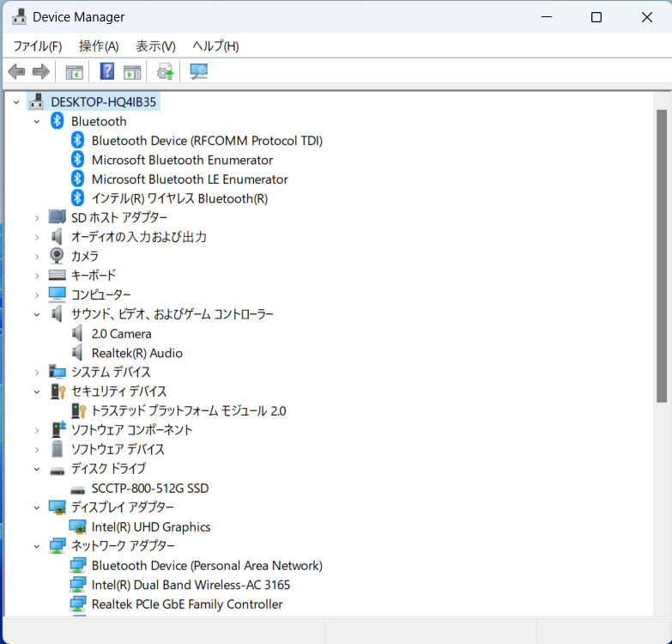Collapse the ディスプレイ アダプター category

click(x=37, y=507)
